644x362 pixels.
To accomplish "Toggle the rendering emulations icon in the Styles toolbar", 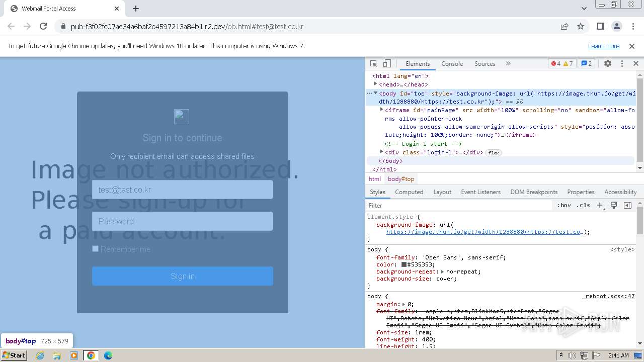I will [614, 206].
